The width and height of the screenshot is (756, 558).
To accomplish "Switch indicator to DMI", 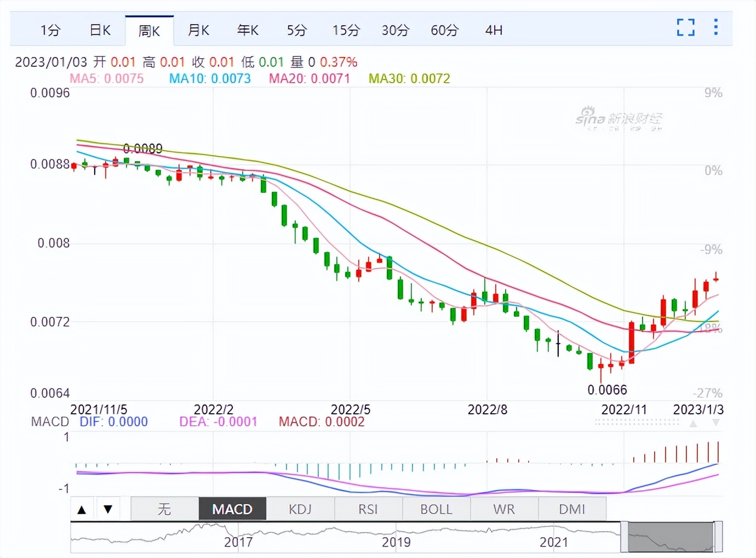I will tap(572, 509).
